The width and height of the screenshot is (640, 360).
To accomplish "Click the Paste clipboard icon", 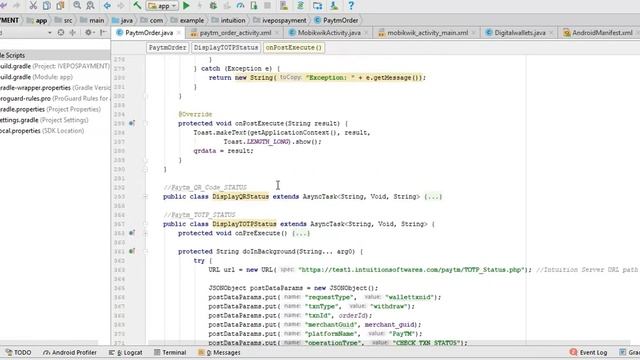I will [60, 6].
